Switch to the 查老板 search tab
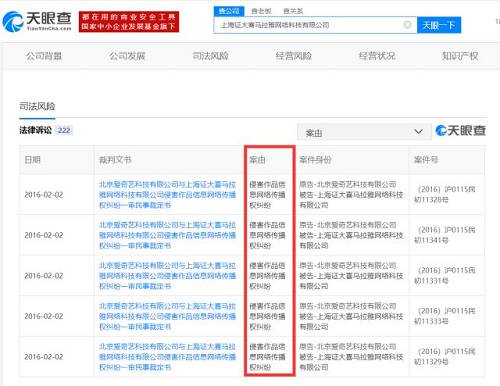Viewport: 500px width, 386px height. click(261, 11)
